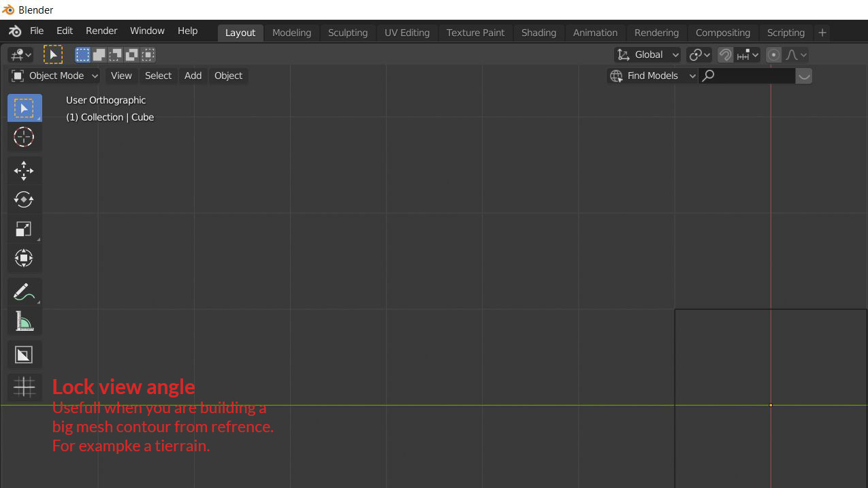This screenshot has width=868, height=488.
Task: Open the Find Models dropdown
Action: pyautogui.click(x=652, y=76)
